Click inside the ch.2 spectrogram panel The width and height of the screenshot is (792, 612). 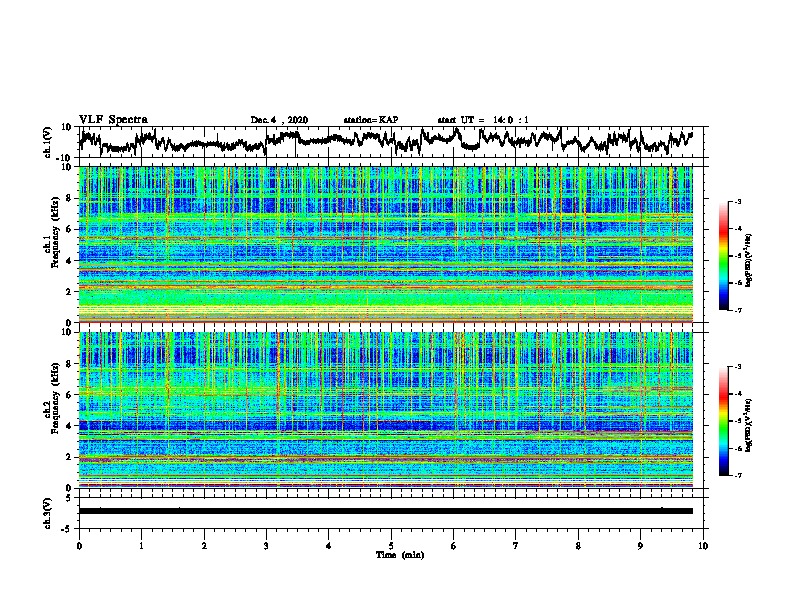tap(386, 410)
